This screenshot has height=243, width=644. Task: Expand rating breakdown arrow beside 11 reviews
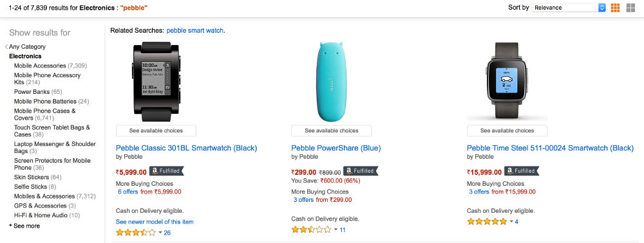pyautogui.click(x=336, y=230)
